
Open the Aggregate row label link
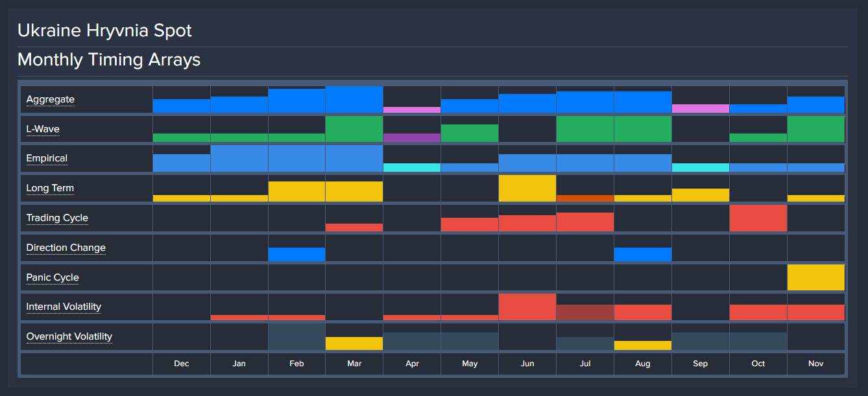click(x=50, y=99)
